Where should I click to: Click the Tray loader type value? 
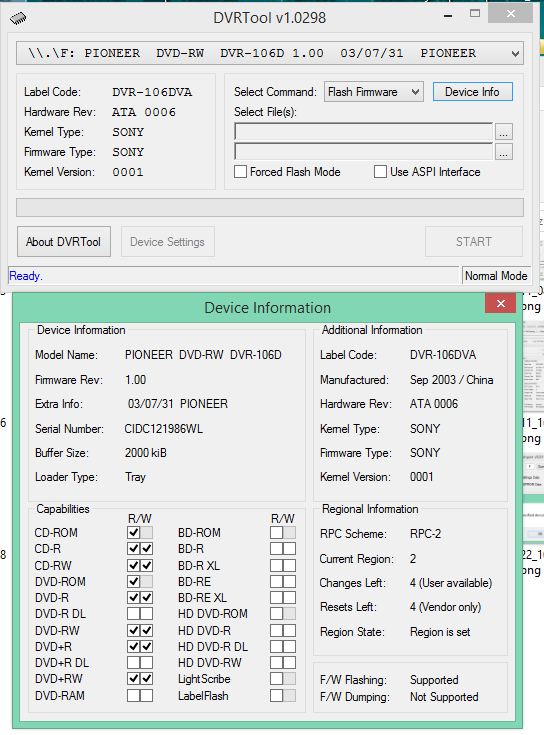tap(136, 477)
